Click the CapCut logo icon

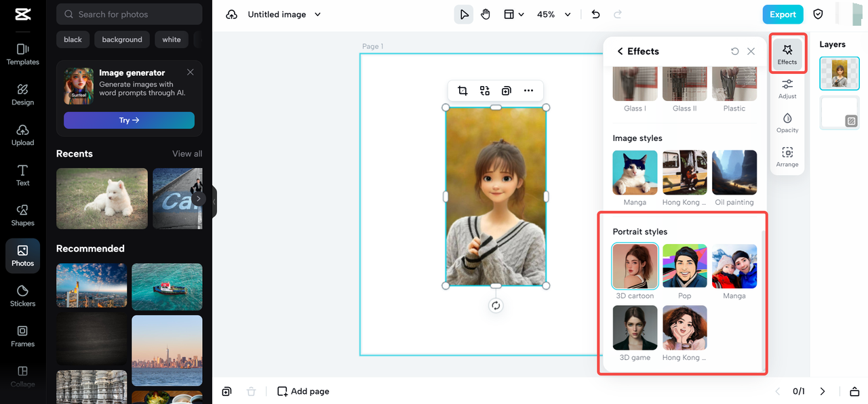pyautogui.click(x=22, y=14)
